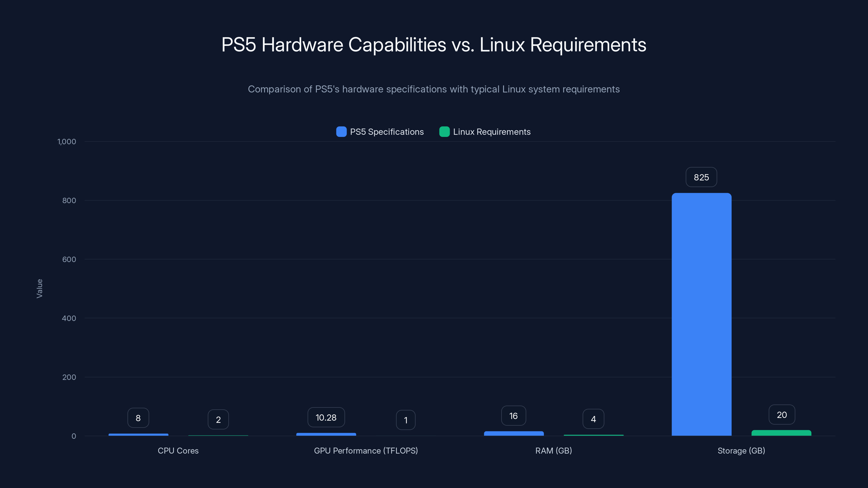Click the Storage (GB) axis label

pyautogui.click(x=741, y=451)
